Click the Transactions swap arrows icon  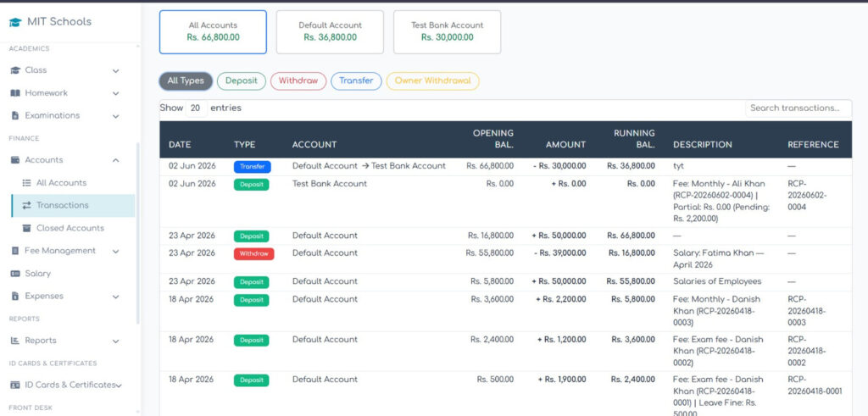(26, 205)
